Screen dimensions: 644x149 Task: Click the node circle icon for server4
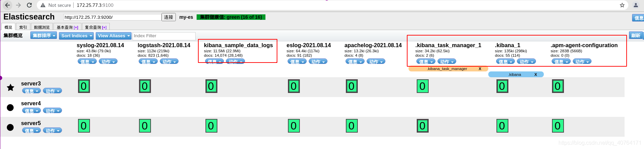[x=10, y=108]
